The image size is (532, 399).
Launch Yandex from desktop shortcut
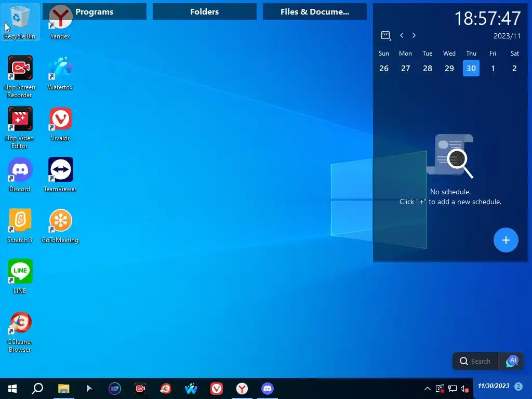60,22
